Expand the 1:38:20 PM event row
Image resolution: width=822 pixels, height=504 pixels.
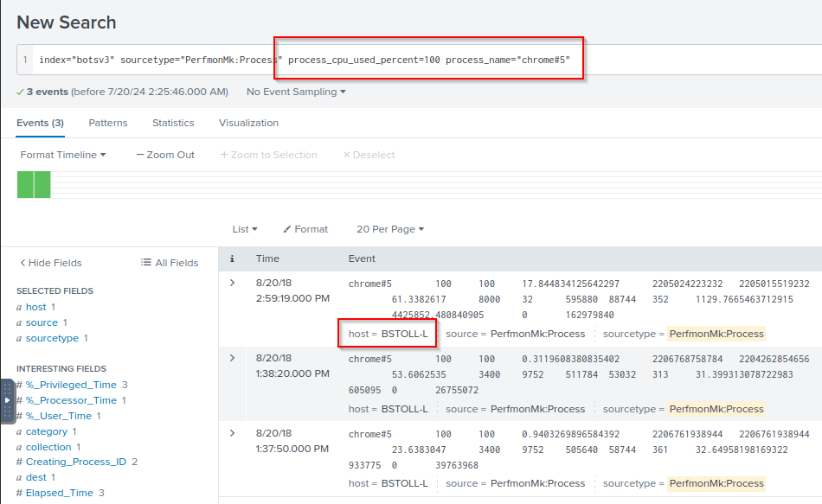click(x=232, y=358)
